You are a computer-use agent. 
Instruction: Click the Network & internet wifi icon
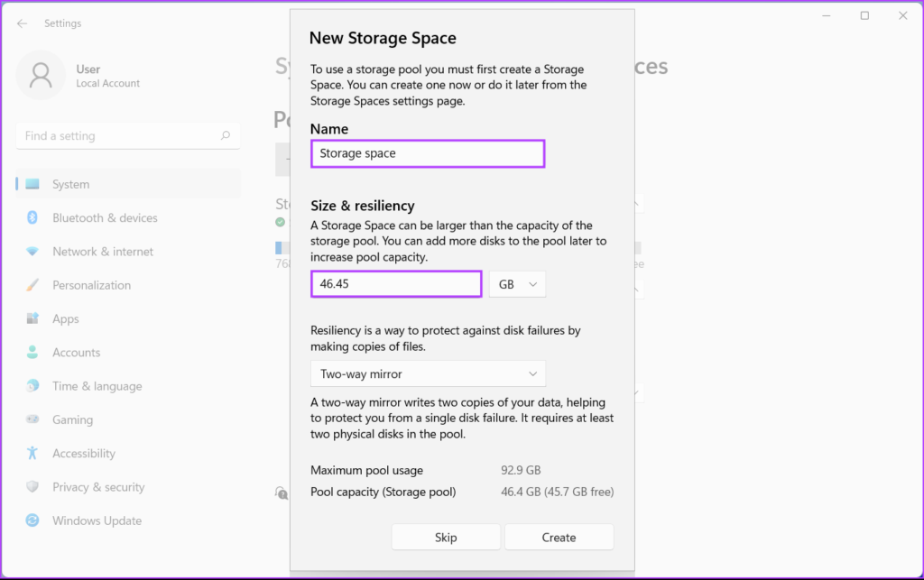coord(32,252)
